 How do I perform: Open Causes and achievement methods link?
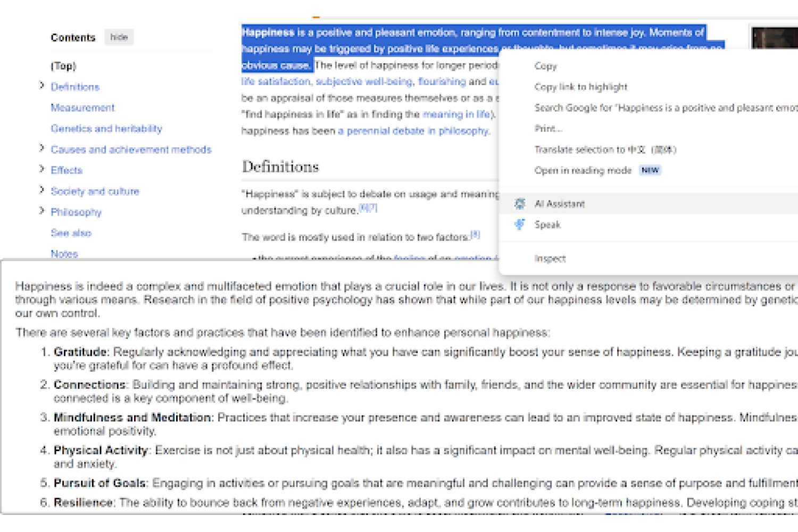pos(131,149)
